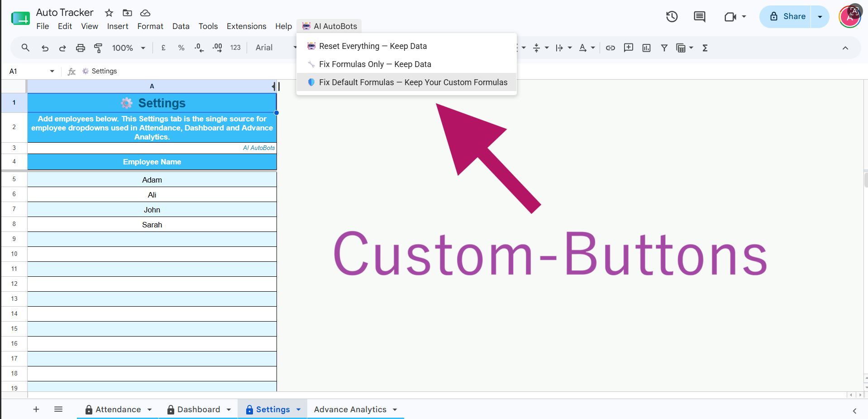The height and width of the screenshot is (419, 868).
Task: Insert chart toolbar icon
Action: tap(646, 48)
